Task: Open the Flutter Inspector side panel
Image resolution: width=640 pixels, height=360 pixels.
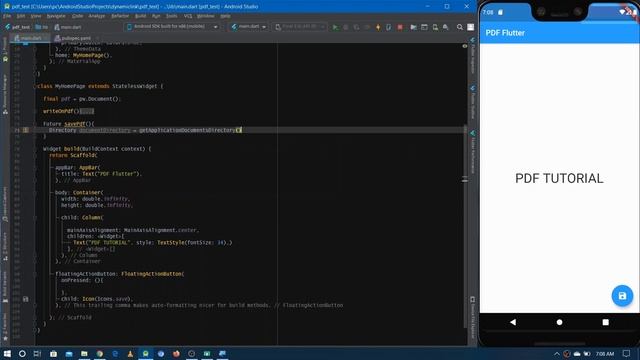Action: pyautogui.click(x=473, y=56)
